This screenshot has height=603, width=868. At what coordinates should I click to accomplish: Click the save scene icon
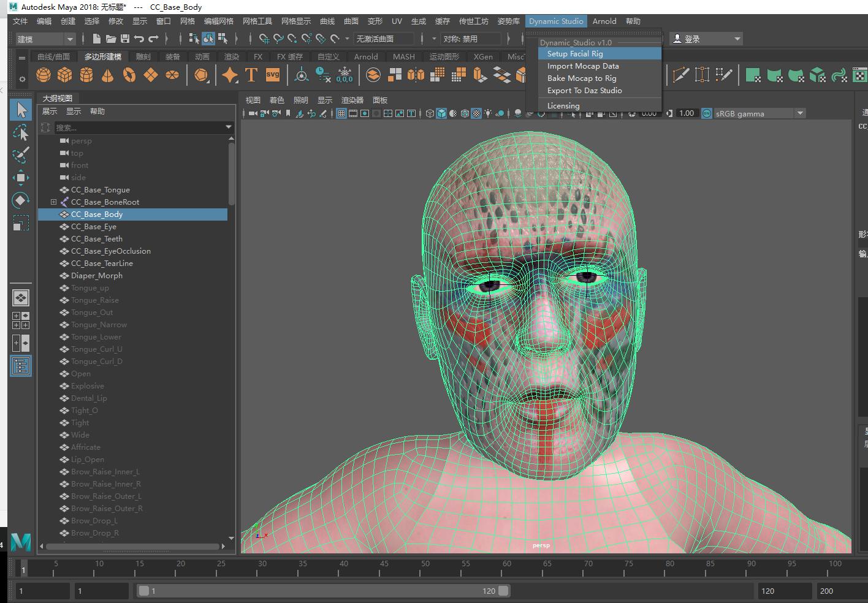pos(125,39)
